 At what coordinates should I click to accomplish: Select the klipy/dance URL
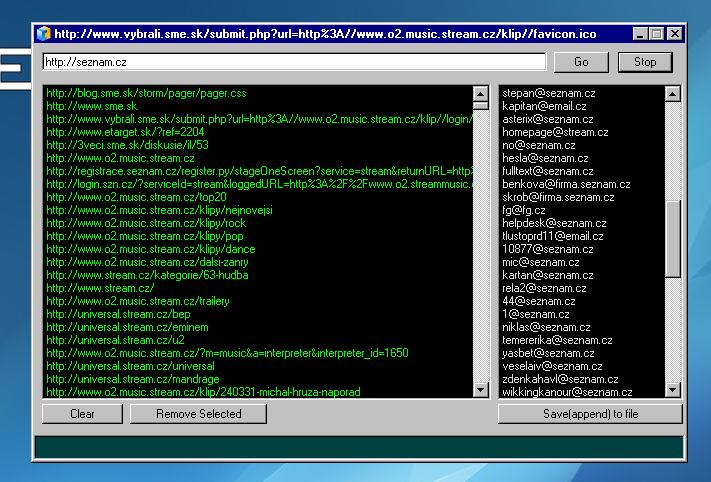click(151, 249)
